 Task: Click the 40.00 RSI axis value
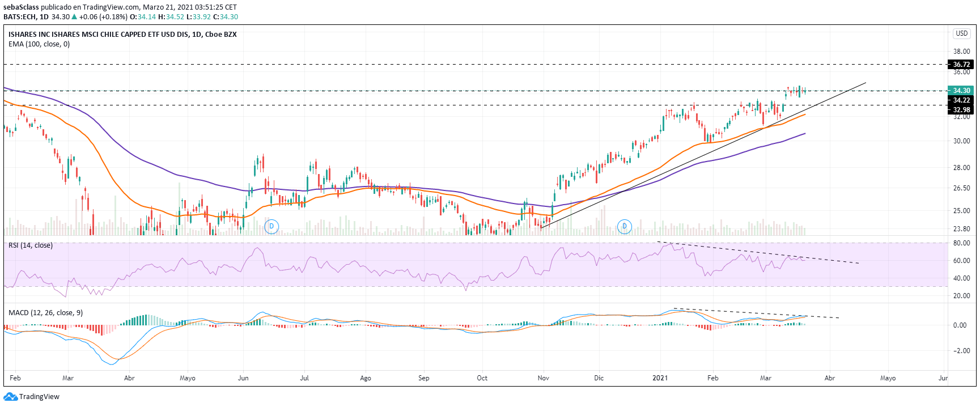pyautogui.click(x=961, y=278)
